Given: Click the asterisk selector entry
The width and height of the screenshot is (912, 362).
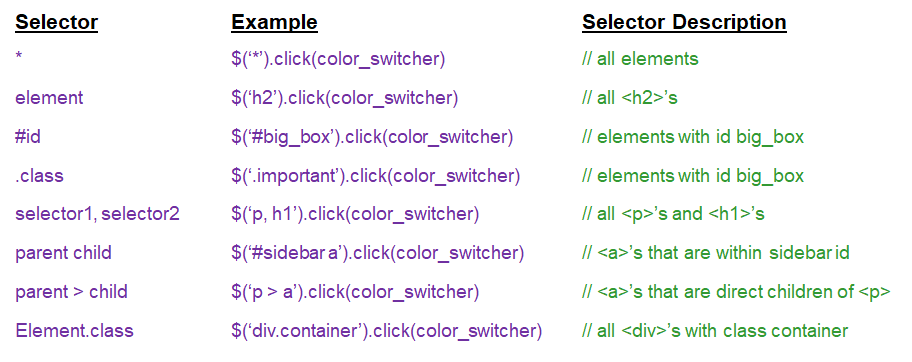Looking at the screenshot, I should (x=19, y=58).
